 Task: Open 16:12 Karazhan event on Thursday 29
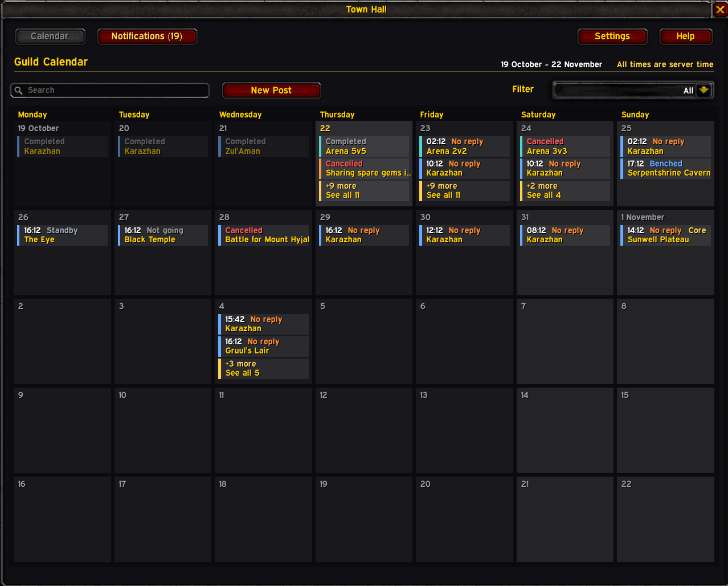[364, 235]
